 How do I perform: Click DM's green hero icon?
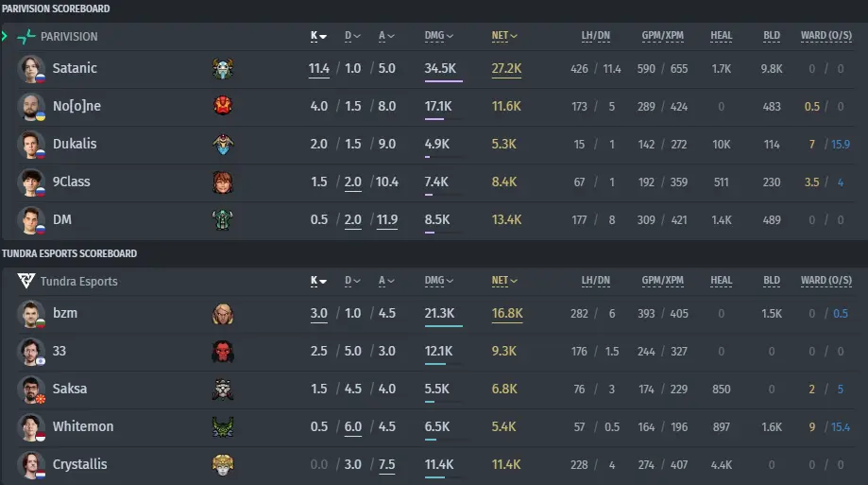point(223,220)
